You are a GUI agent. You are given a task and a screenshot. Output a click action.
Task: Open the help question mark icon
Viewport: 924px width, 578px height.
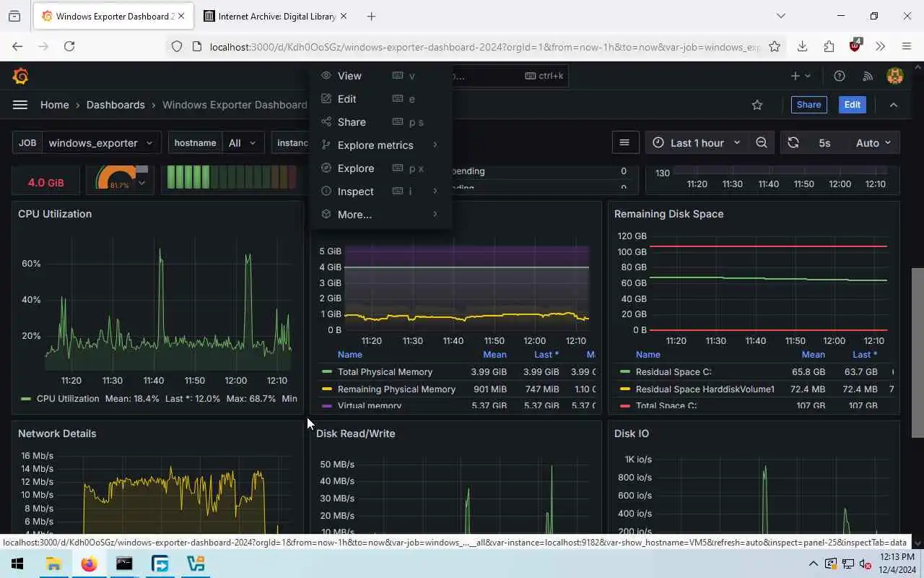pos(840,76)
